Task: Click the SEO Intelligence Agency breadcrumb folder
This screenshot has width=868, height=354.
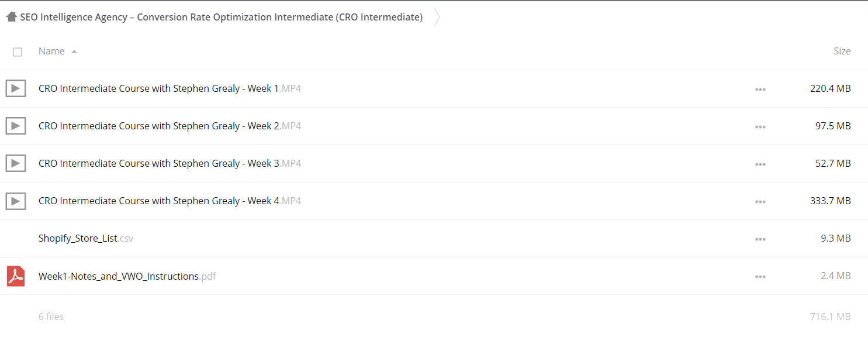Action: point(221,17)
